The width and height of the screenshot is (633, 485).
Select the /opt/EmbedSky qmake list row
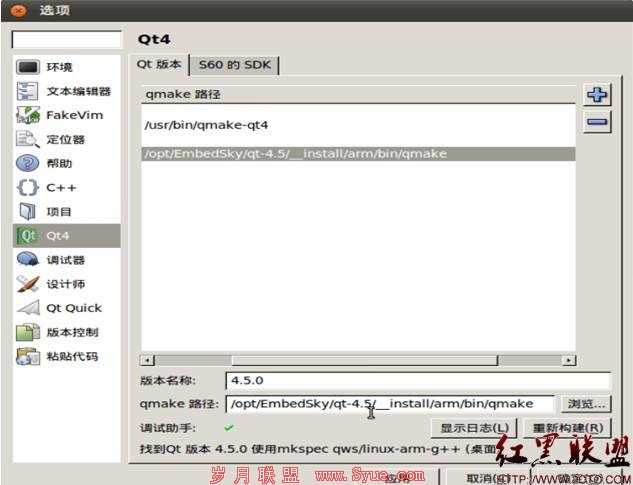coord(358,154)
